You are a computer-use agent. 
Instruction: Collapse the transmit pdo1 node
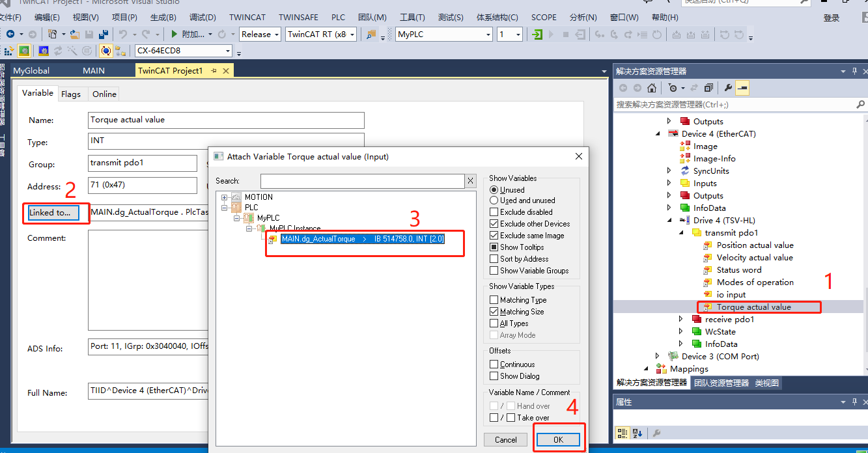(680, 233)
